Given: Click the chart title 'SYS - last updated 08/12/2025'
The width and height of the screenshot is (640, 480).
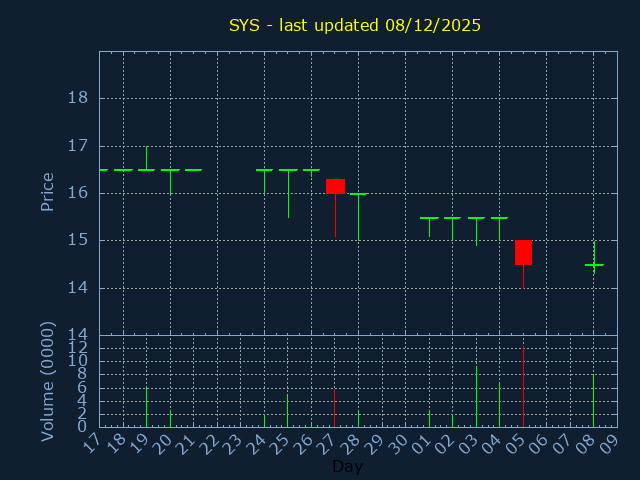Looking at the screenshot, I should coord(355,25).
